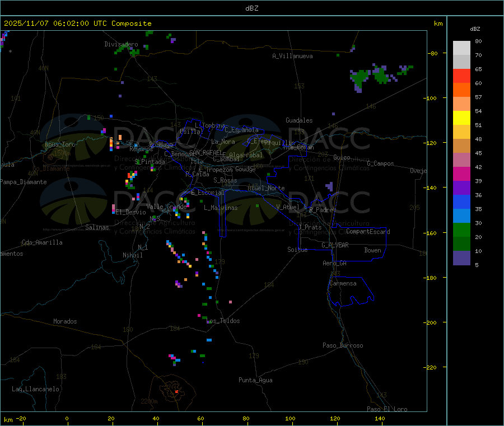
Task: Click the 80 dBZ white color swatch
Action: pyautogui.click(x=461, y=48)
